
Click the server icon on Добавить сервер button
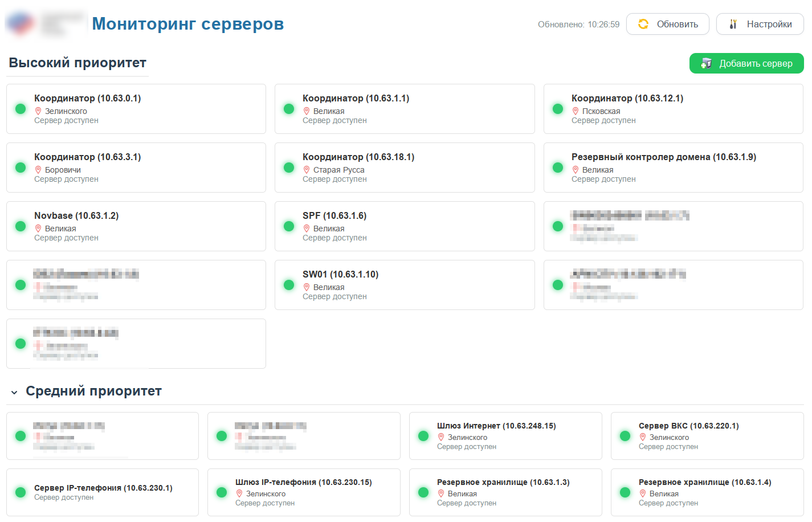pyautogui.click(x=705, y=63)
